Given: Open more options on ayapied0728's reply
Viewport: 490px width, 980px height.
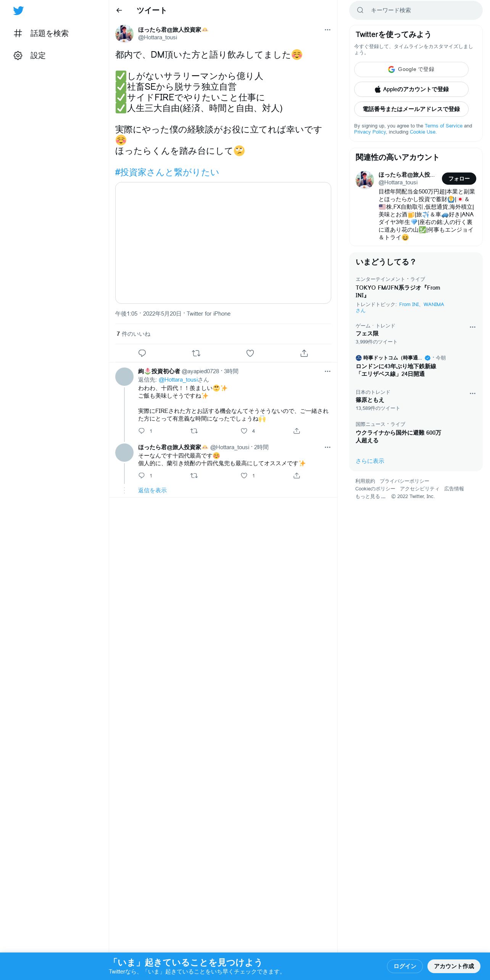Looking at the screenshot, I should coord(327,371).
